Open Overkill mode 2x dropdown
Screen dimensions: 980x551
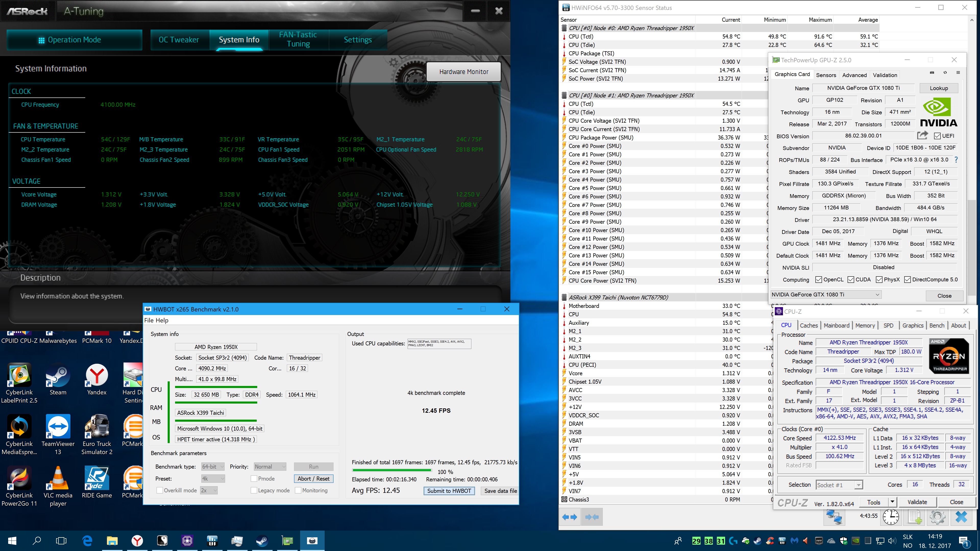(209, 491)
